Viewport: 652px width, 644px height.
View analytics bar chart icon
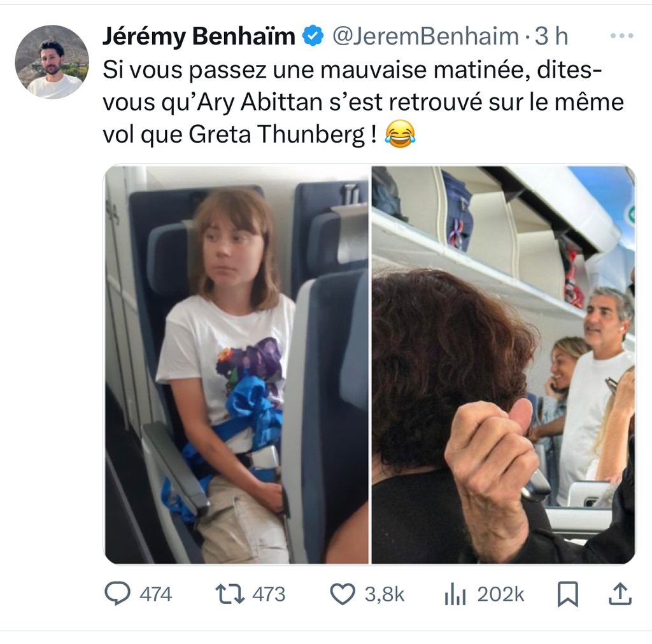(455, 594)
